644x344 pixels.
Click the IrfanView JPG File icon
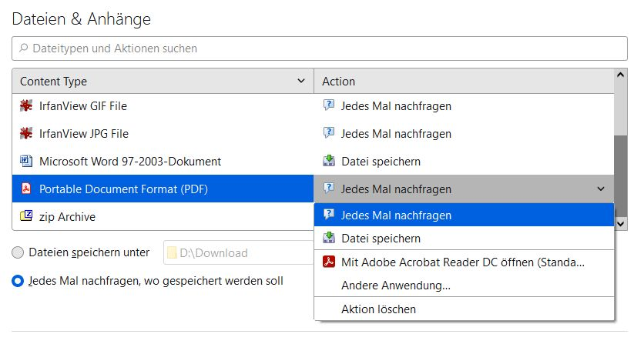26,134
